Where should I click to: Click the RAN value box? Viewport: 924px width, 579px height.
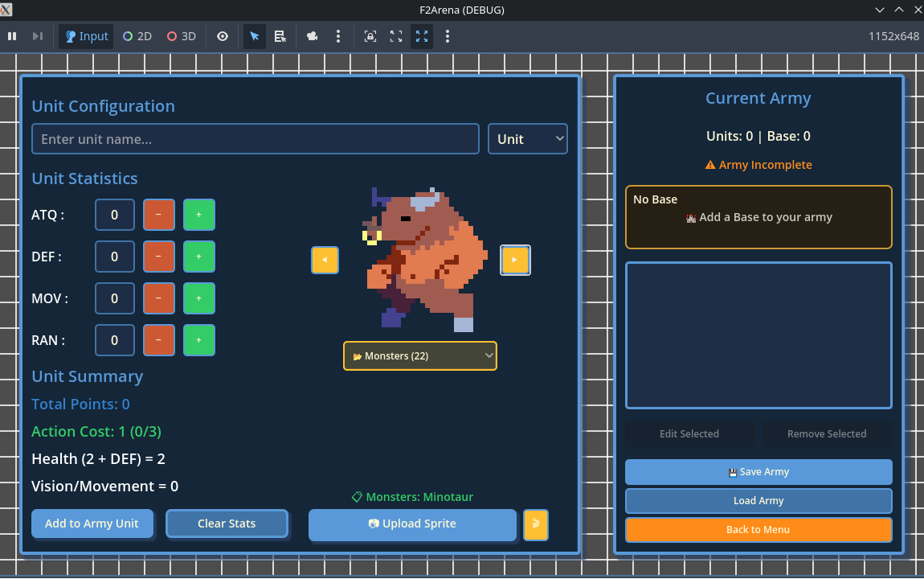coord(115,341)
